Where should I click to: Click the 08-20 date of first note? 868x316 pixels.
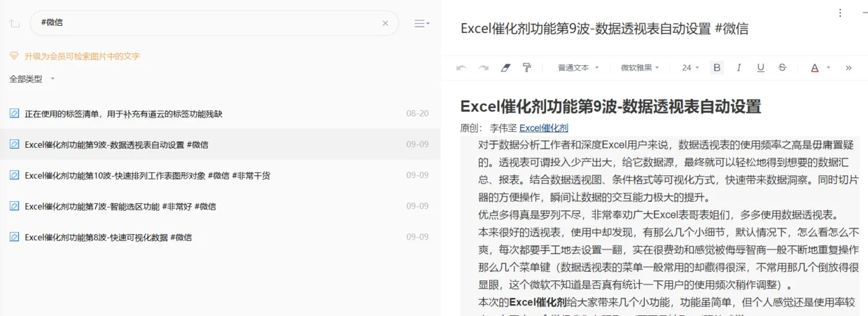[x=417, y=114]
